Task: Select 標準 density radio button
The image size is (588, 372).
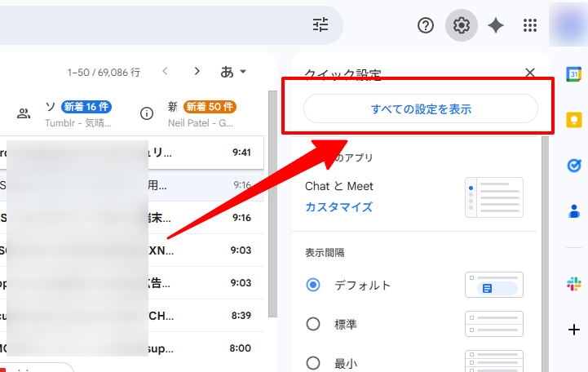Action: tap(313, 324)
